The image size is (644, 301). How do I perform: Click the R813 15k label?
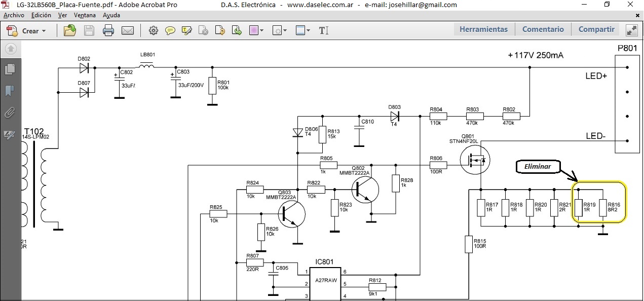(x=333, y=134)
